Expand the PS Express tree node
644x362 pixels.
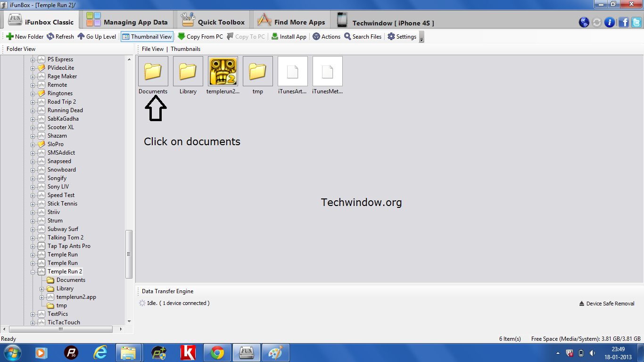click(x=33, y=59)
